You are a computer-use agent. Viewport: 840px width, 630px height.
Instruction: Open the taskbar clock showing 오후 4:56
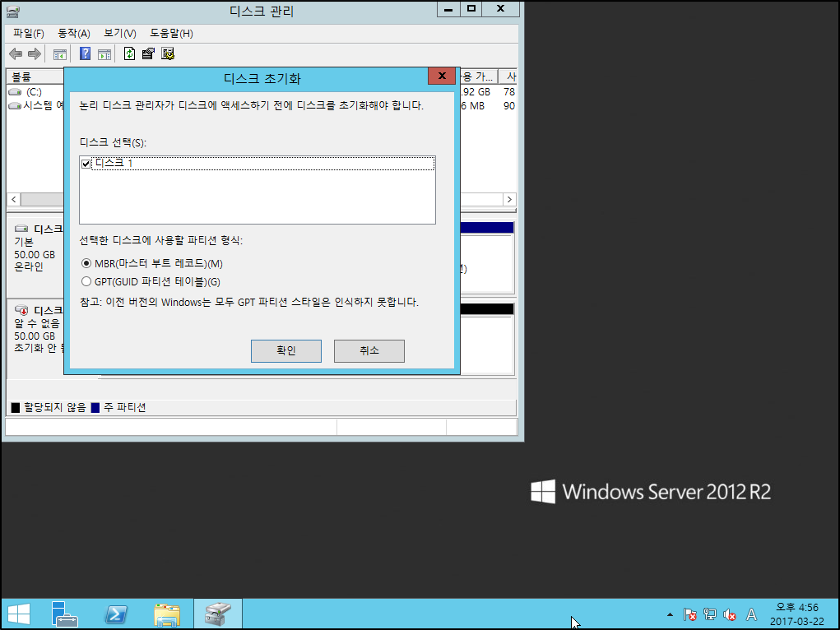pyautogui.click(x=797, y=614)
